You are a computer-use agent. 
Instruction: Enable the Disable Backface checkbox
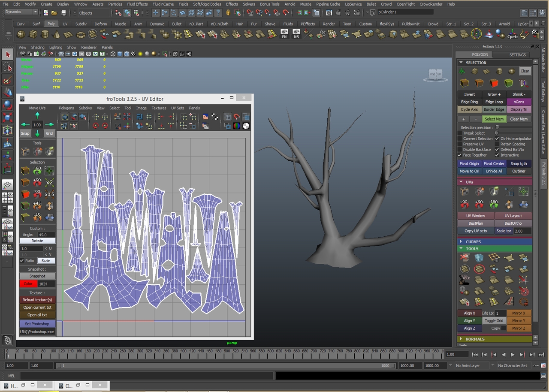click(460, 150)
